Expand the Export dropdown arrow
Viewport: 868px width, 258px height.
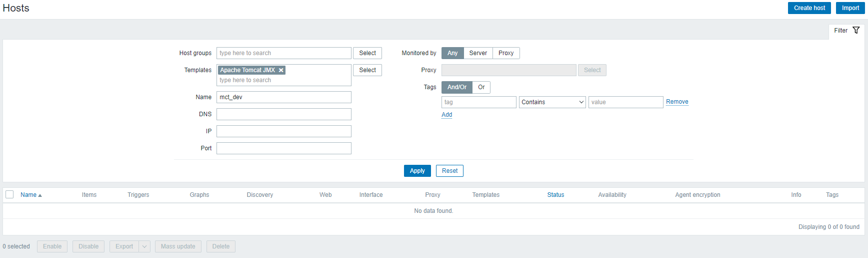144,246
